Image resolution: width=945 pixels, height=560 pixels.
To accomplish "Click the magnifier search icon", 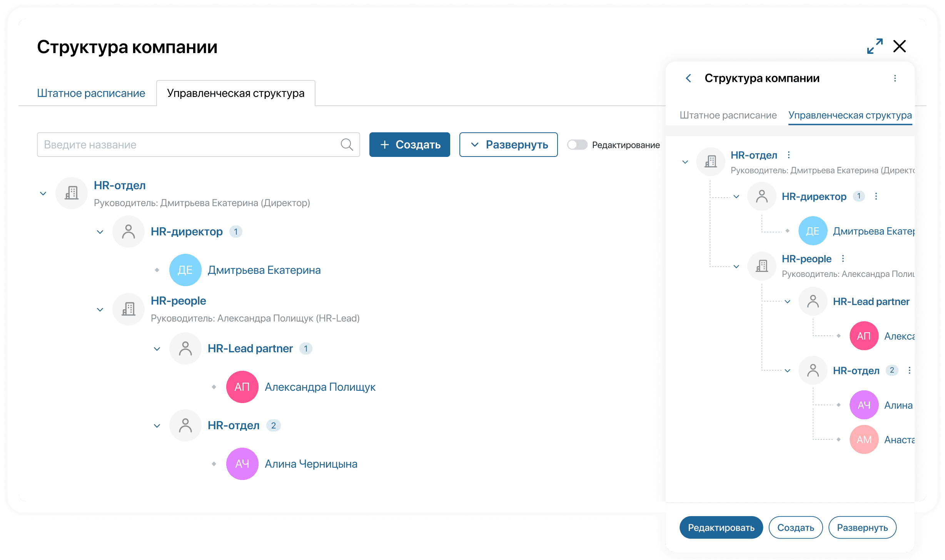I will coord(347,145).
